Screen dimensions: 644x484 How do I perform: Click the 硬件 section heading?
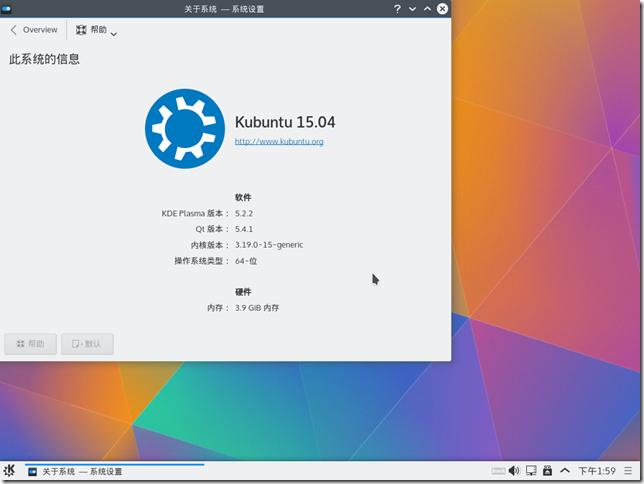pos(243,292)
